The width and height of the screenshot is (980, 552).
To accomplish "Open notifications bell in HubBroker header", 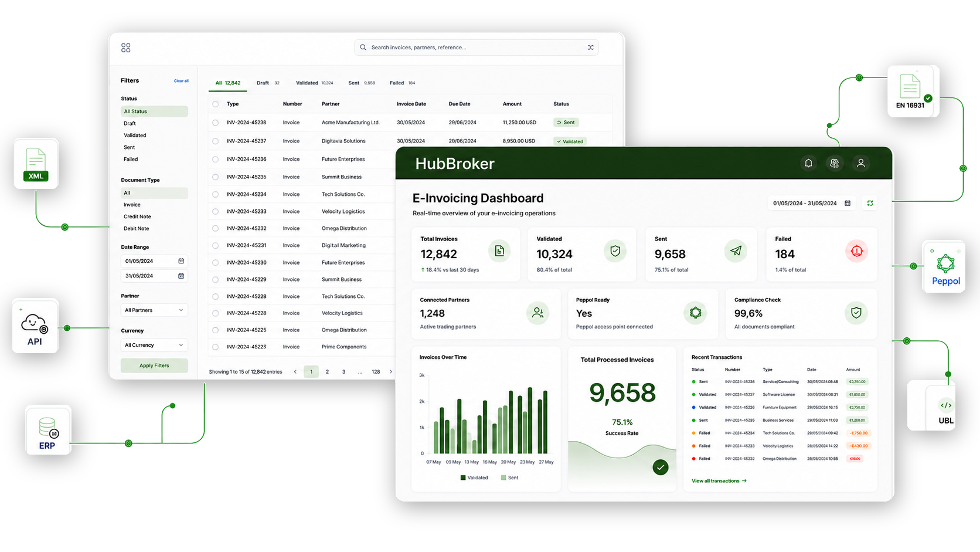I will point(808,163).
